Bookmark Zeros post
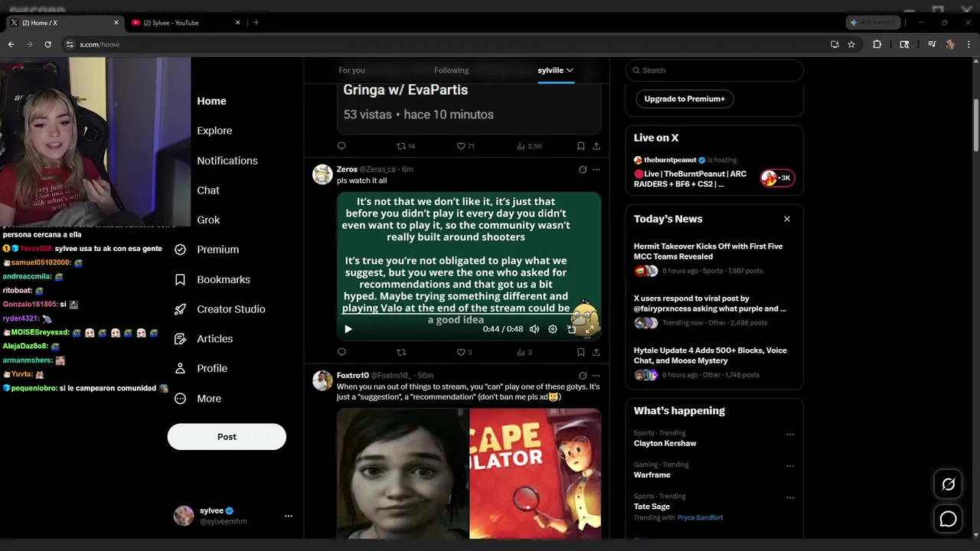Viewport: 980px width, 551px height. (581, 353)
